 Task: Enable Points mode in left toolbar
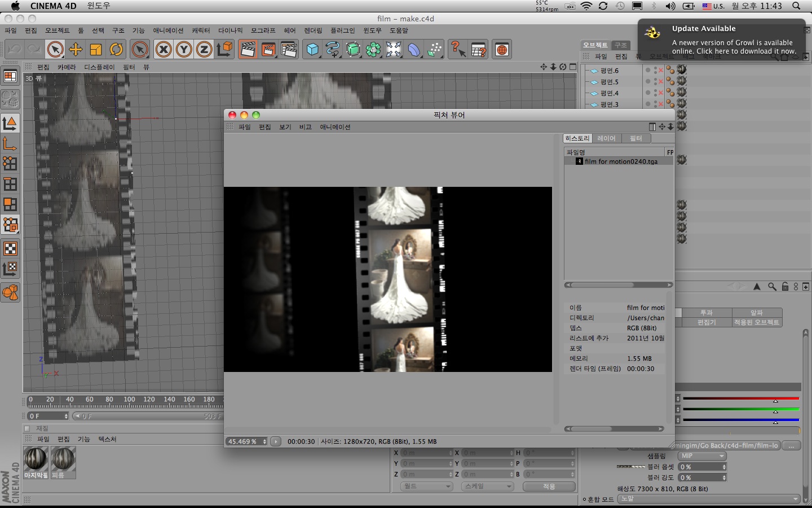pyautogui.click(x=10, y=164)
